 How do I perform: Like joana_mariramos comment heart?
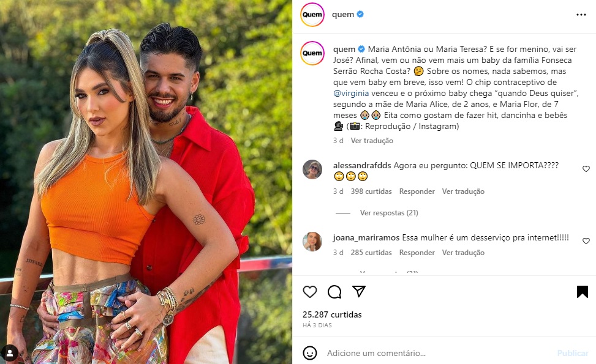[586, 241]
